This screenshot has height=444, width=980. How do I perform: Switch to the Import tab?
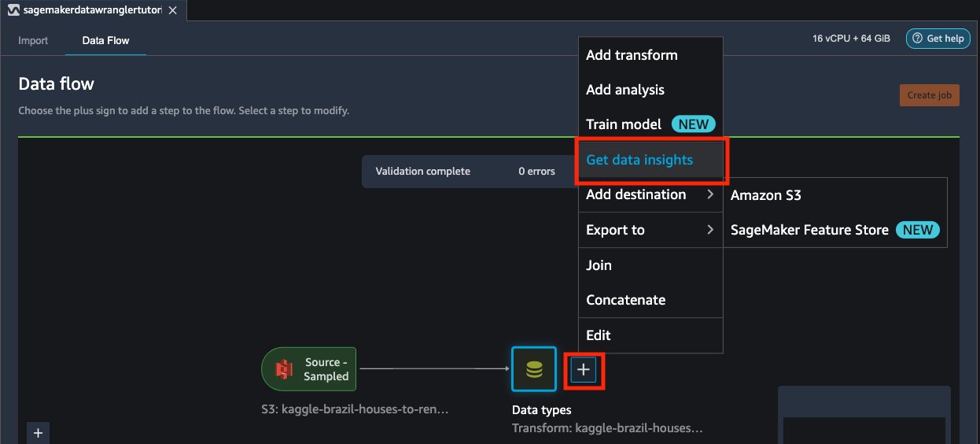(33, 40)
